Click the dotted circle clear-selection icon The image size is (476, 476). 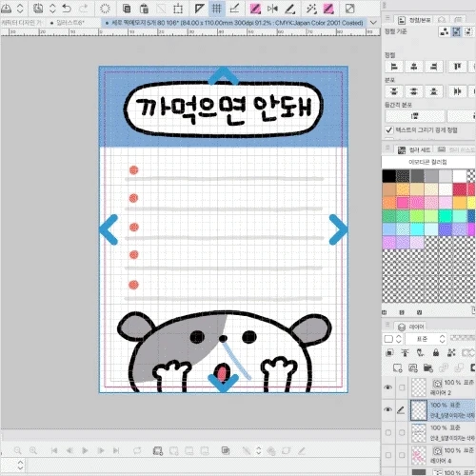(x=105, y=9)
